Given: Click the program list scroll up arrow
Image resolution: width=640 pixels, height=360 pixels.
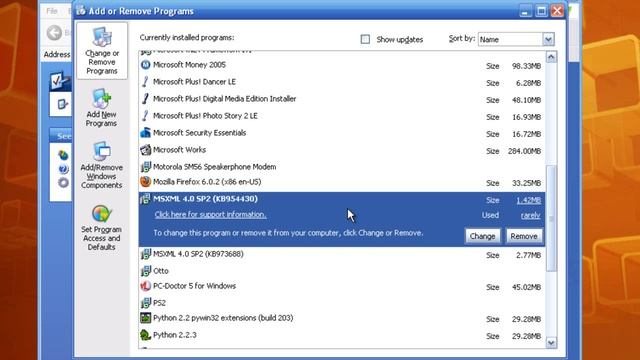Looking at the screenshot, I should point(551,57).
